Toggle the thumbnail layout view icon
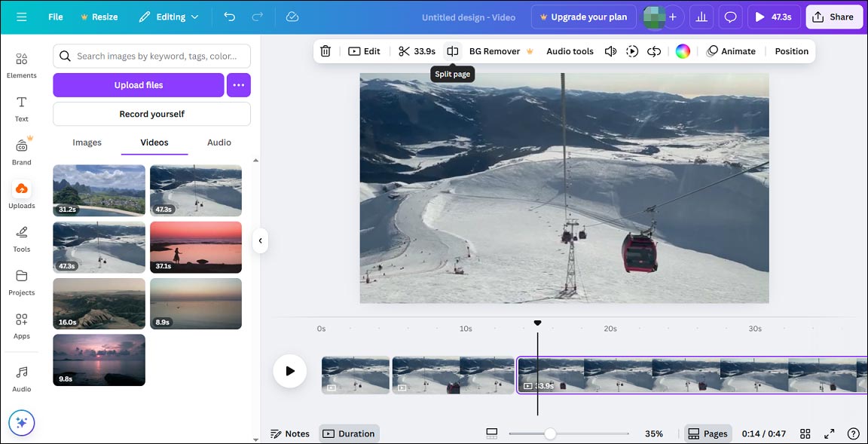 [491, 433]
